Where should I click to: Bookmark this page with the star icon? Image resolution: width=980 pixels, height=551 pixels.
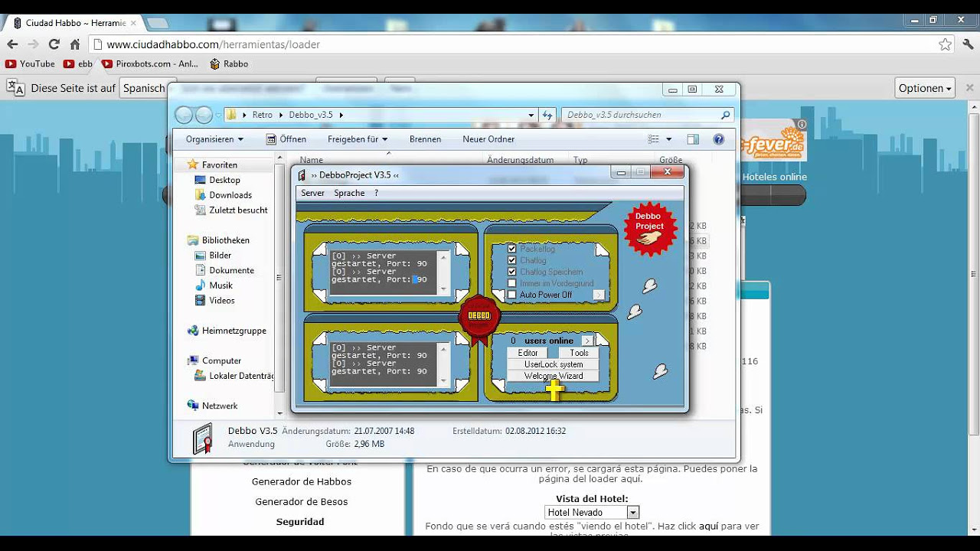[946, 44]
